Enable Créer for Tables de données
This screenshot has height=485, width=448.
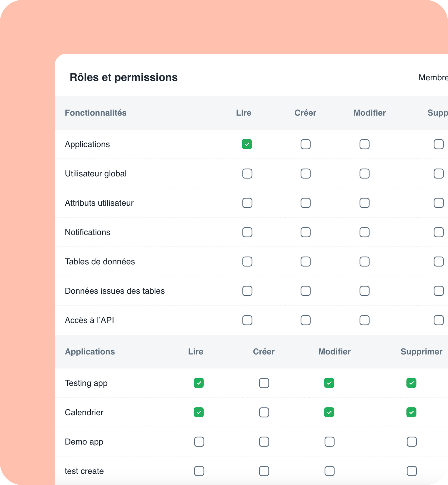click(305, 261)
